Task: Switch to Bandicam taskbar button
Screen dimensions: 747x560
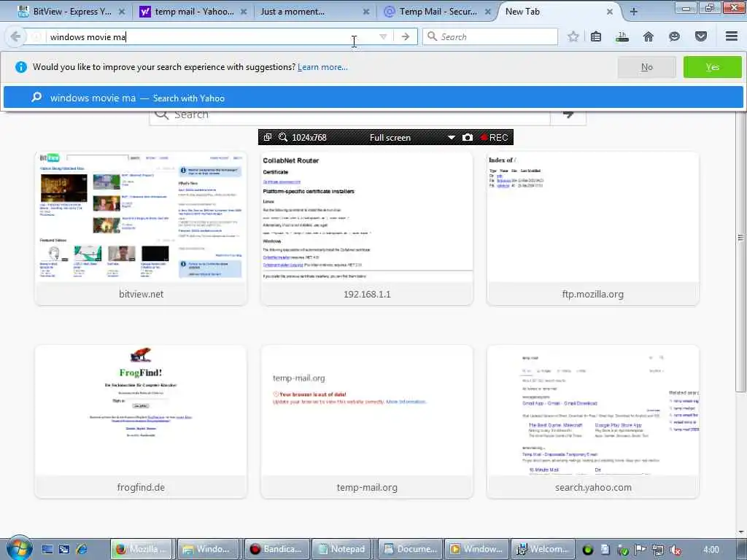Action: click(276, 549)
